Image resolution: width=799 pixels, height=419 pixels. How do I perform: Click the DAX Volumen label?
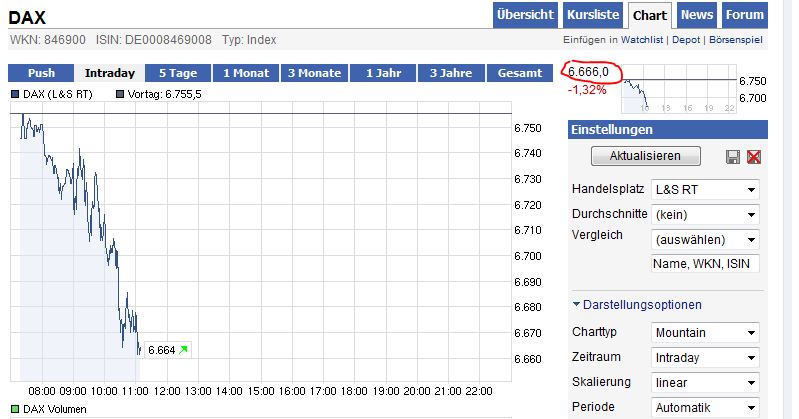click(x=55, y=409)
